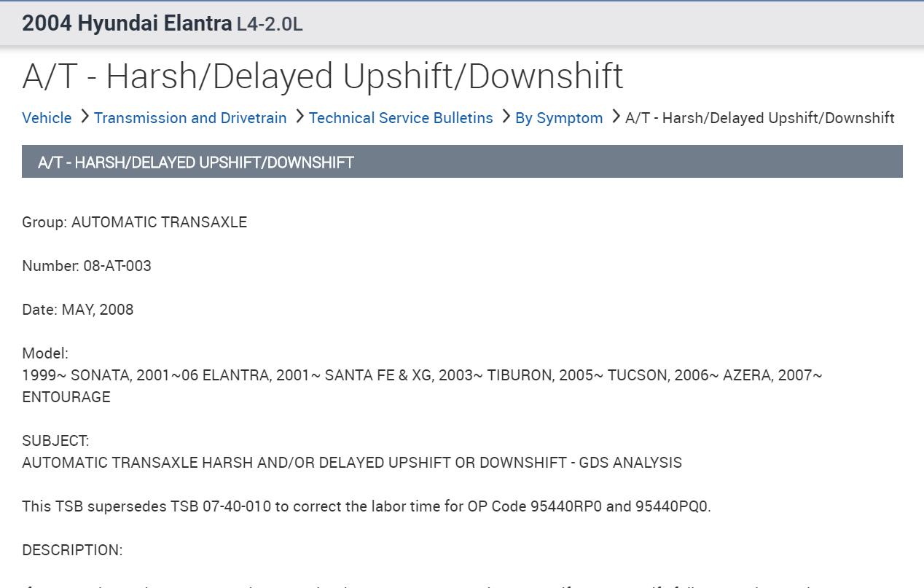Click chevron before Technical Service Bulletins
This screenshot has width=924, height=588.
(x=299, y=117)
